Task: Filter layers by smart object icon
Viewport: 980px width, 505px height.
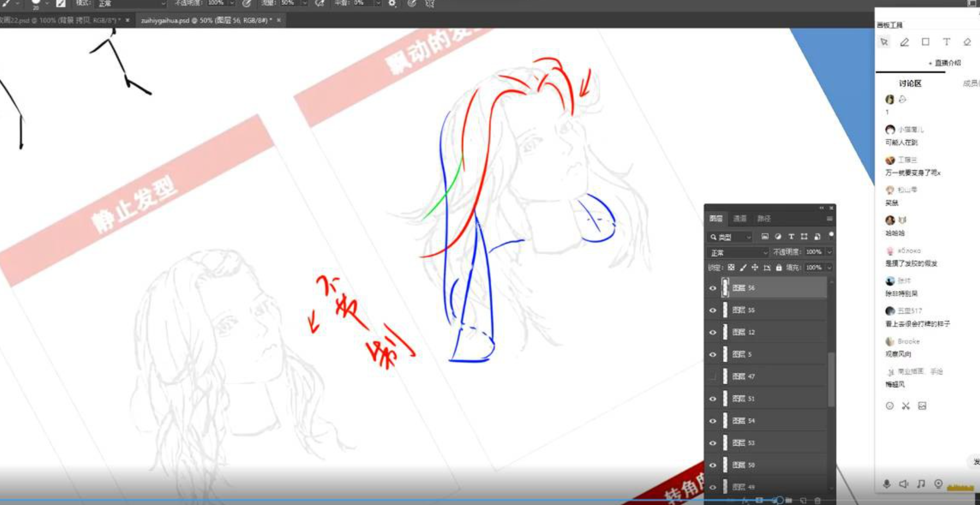Action: tap(817, 237)
